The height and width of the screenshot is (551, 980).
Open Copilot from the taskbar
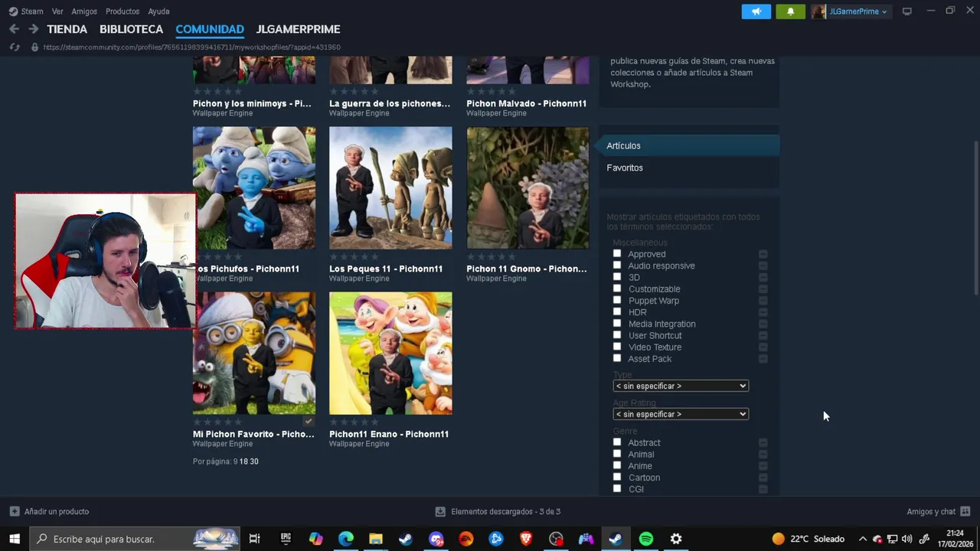pyautogui.click(x=316, y=539)
